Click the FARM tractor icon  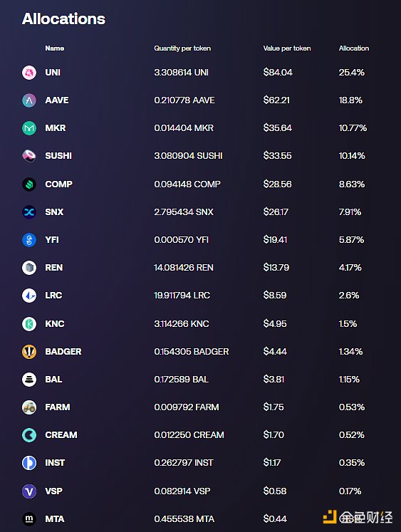[29, 407]
